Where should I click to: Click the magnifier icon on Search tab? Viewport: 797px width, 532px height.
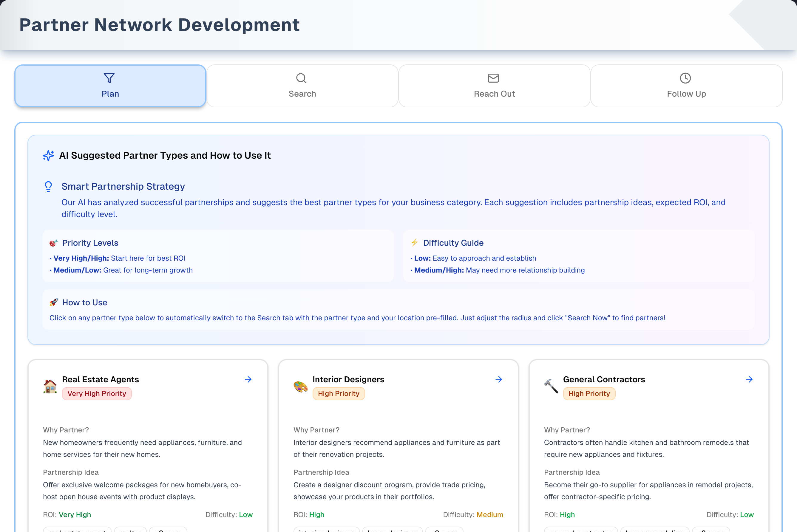click(301, 78)
